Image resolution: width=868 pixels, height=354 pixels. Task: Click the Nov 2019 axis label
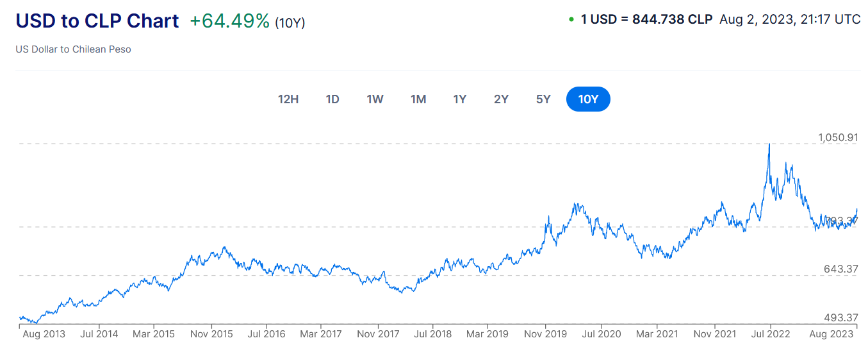tap(545, 334)
